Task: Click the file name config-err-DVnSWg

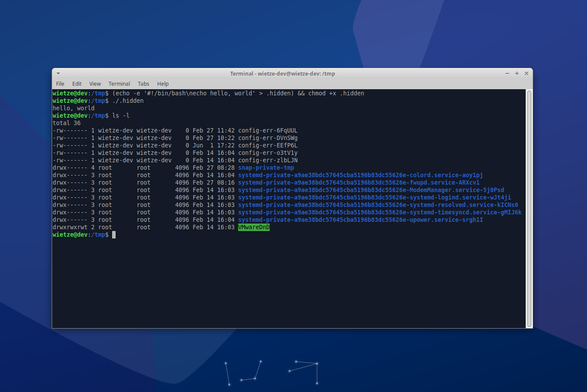Action: coord(268,138)
